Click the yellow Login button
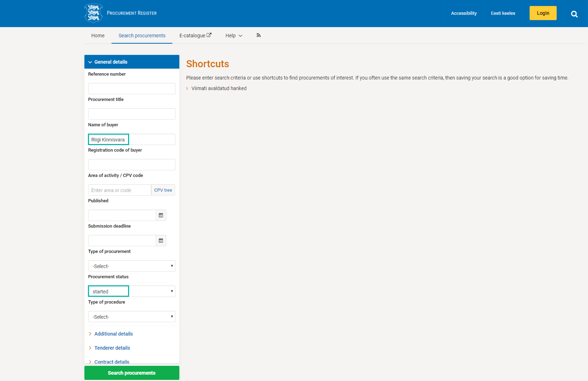Viewport: 588px width, 381px height. point(543,13)
